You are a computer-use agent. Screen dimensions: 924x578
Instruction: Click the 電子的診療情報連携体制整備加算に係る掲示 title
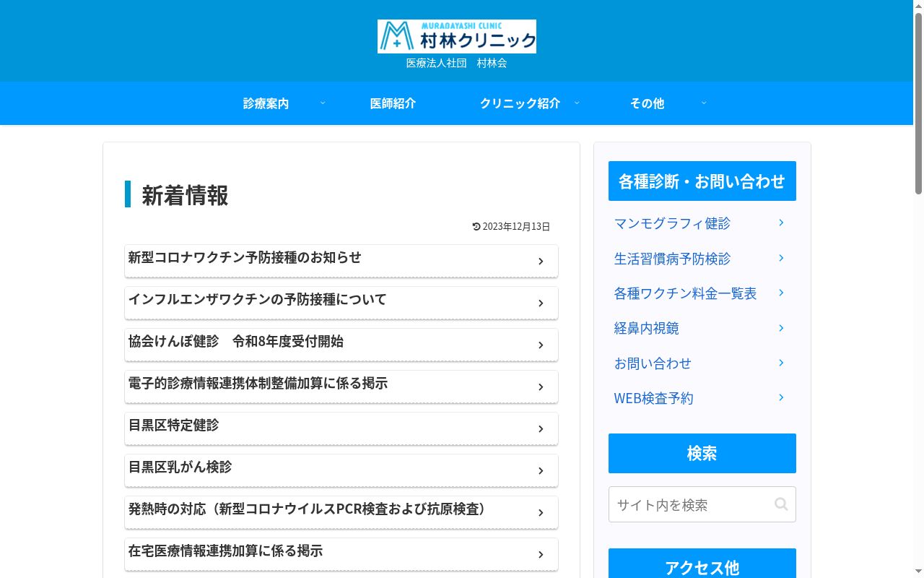point(258,383)
